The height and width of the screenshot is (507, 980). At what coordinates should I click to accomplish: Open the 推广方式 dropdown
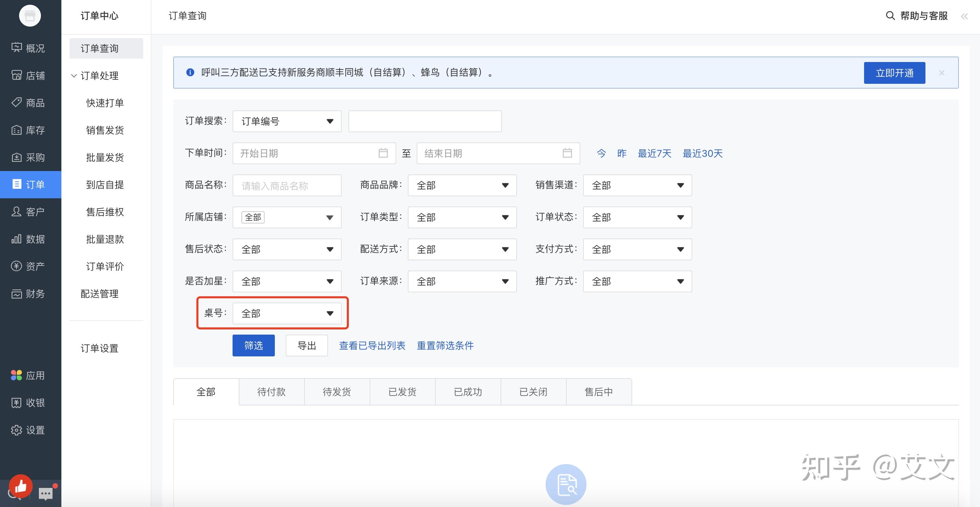(x=637, y=281)
